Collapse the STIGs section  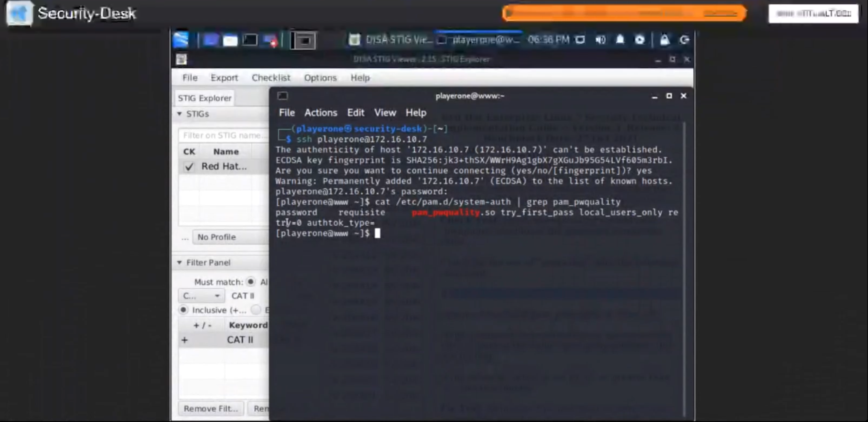pos(180,114)
